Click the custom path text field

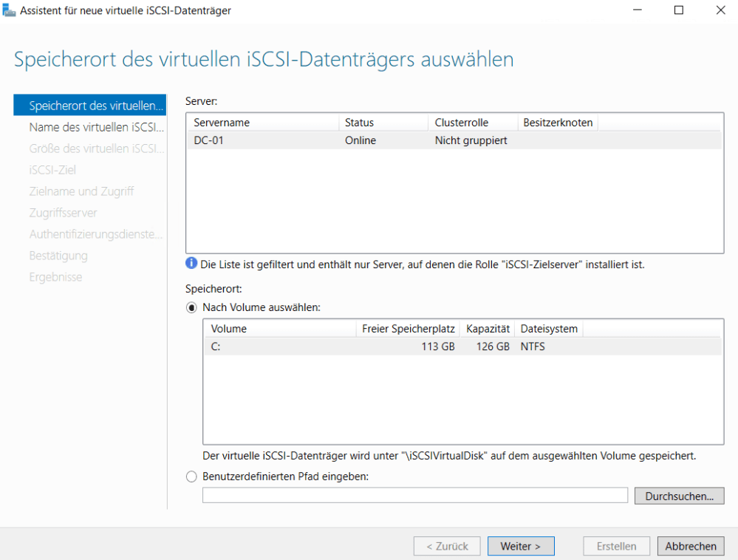[x=414, y=496]
